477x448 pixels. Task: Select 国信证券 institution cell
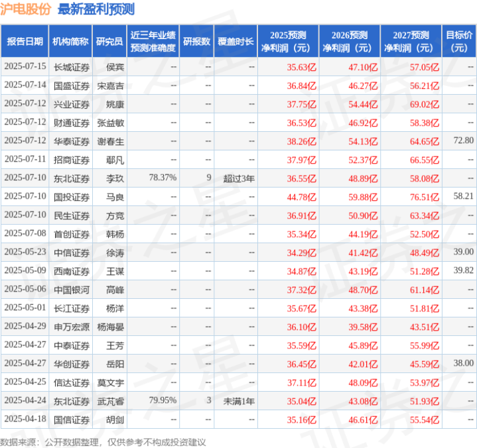72,420
